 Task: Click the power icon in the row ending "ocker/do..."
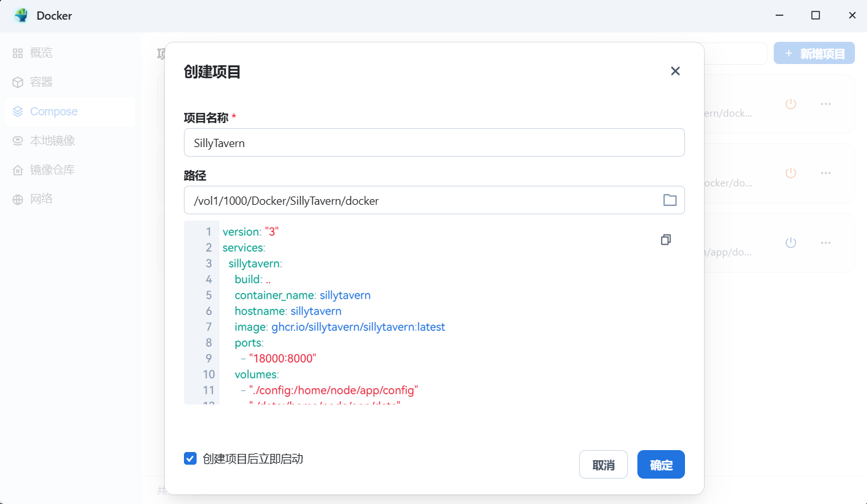[791, 172]
